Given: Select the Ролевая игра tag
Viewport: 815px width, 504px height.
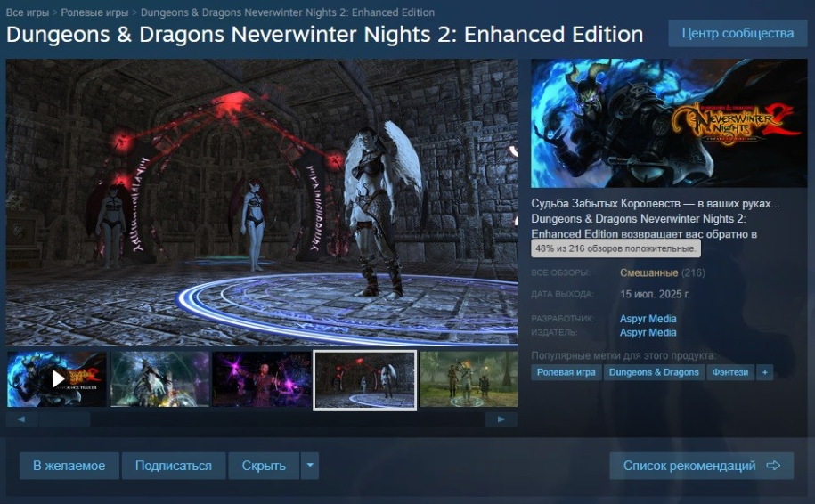Looking at the screenshot, I should pyautogui.click(x=566, y=372).
